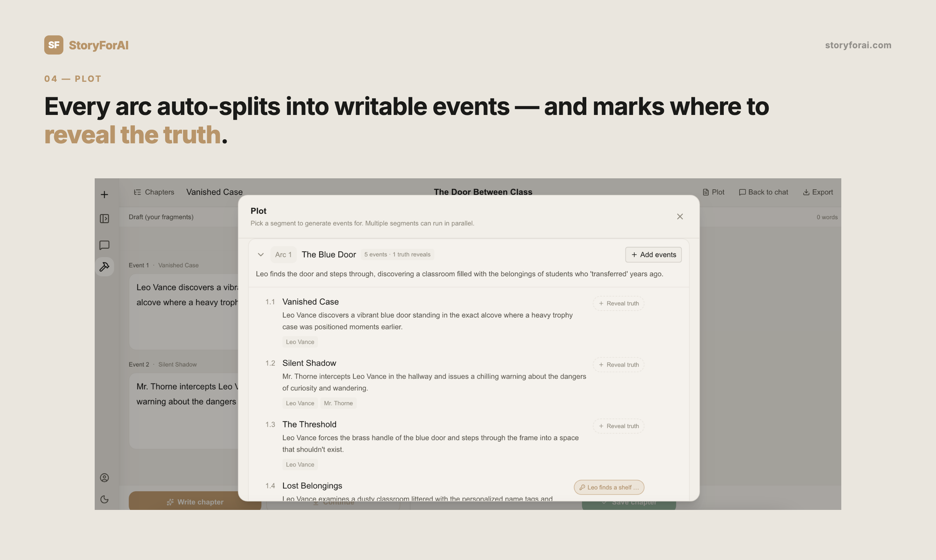
Task: Collapse Arc 1 The Blue Door
Action: 261,255
